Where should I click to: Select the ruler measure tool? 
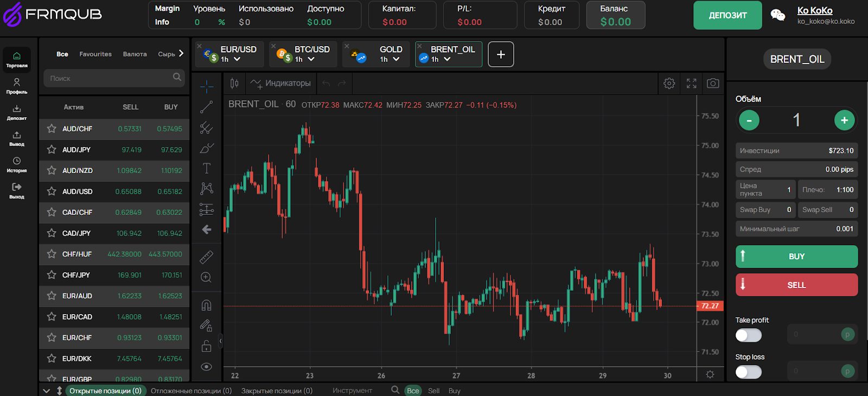pos(207,257)
